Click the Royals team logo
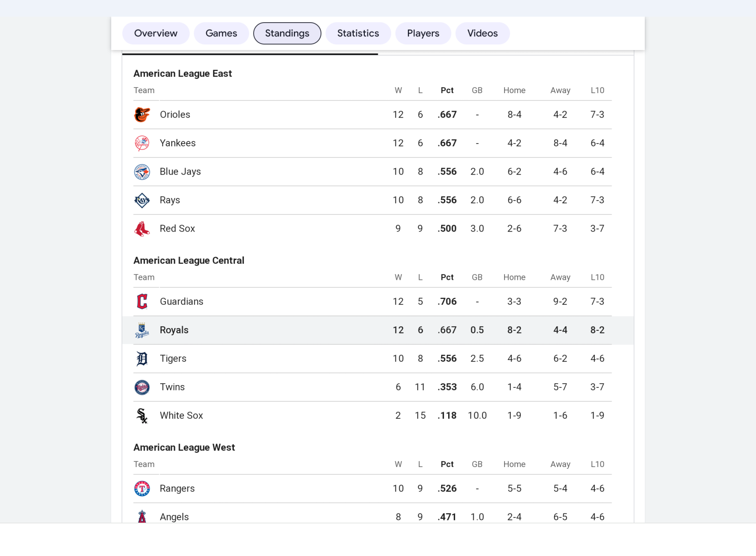The height and width of the screenshot is (556, 756). [x=142, y=330]
